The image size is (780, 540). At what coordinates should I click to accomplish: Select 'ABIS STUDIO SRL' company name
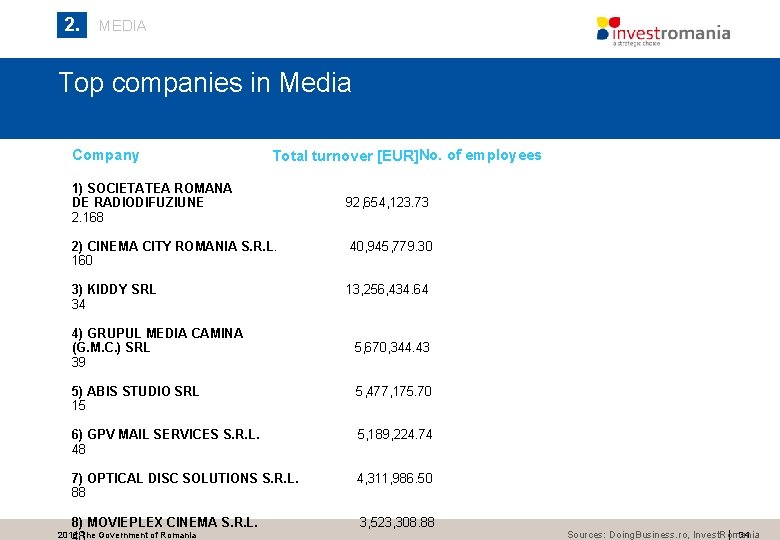[135, 391]
